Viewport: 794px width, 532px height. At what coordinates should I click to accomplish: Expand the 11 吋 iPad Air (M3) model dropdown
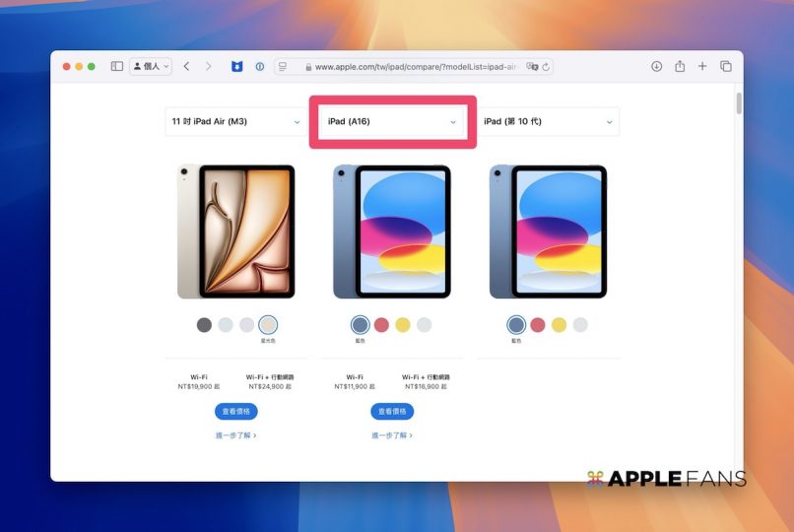tap(235, 122)
